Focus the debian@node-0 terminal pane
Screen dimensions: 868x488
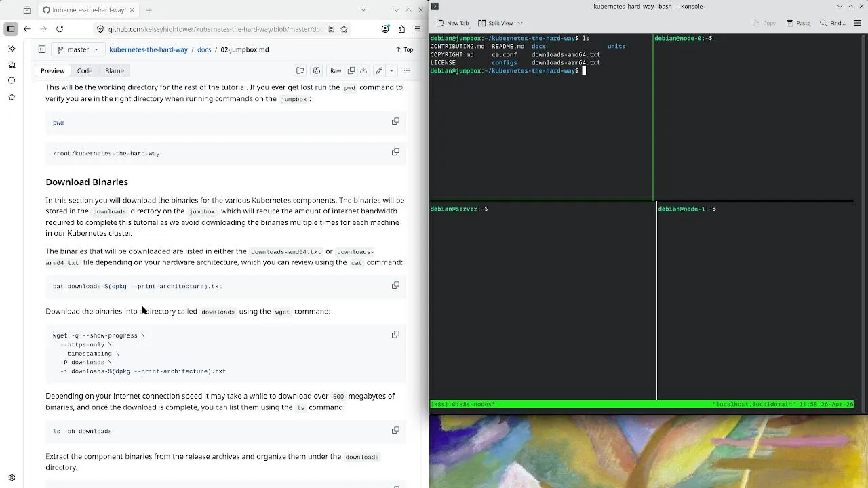click(x=753, y=117)
